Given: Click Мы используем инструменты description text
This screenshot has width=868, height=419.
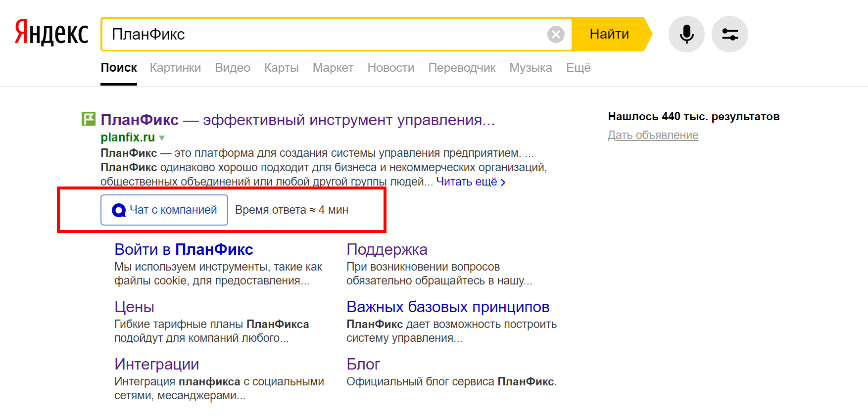Looking at the screenshot, I should (x=218, y=274).
